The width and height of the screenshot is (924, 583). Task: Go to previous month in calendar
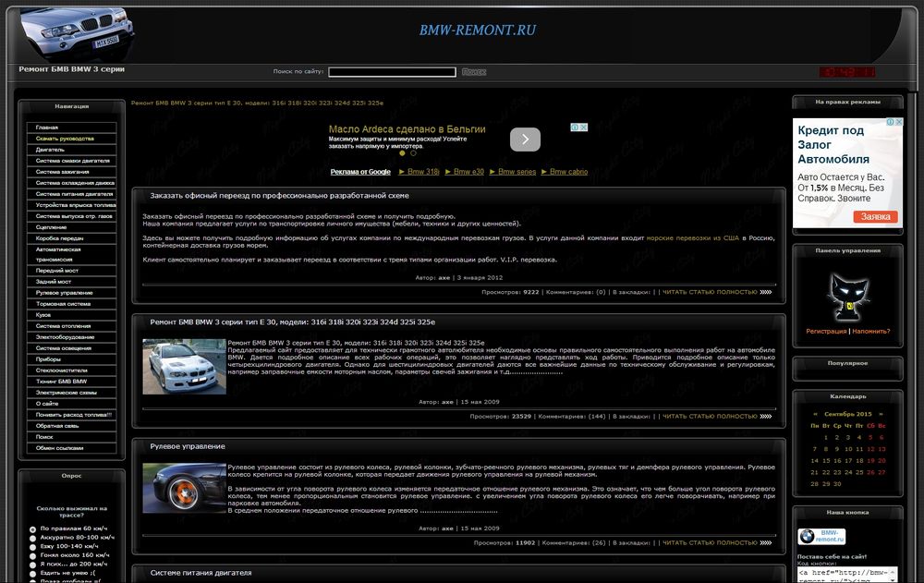click(x=815, y=414)
